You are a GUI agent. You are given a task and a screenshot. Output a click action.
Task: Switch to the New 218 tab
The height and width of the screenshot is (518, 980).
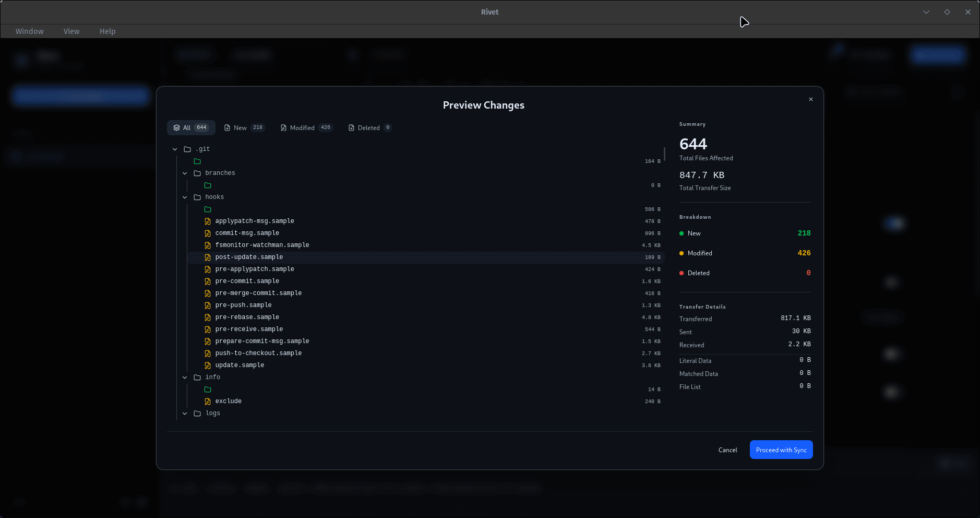[x=245, y=128]
